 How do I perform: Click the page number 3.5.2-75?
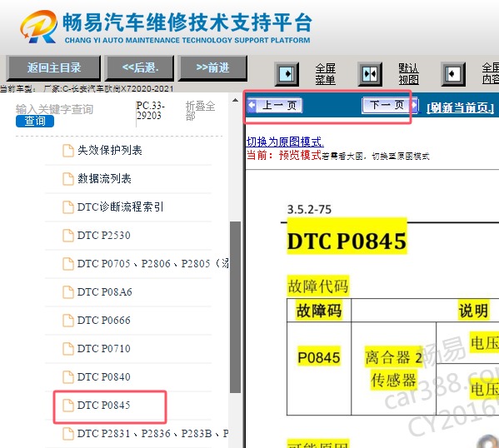(309, 209)
